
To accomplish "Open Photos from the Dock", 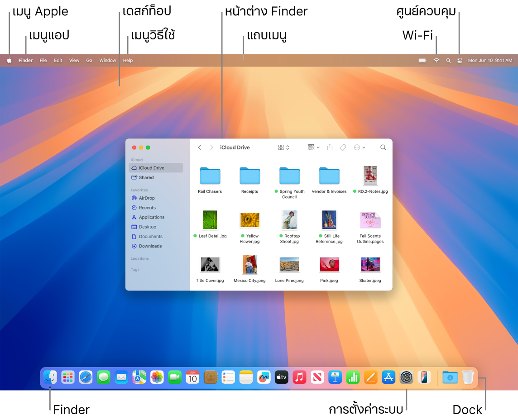I will coord(157,377).
